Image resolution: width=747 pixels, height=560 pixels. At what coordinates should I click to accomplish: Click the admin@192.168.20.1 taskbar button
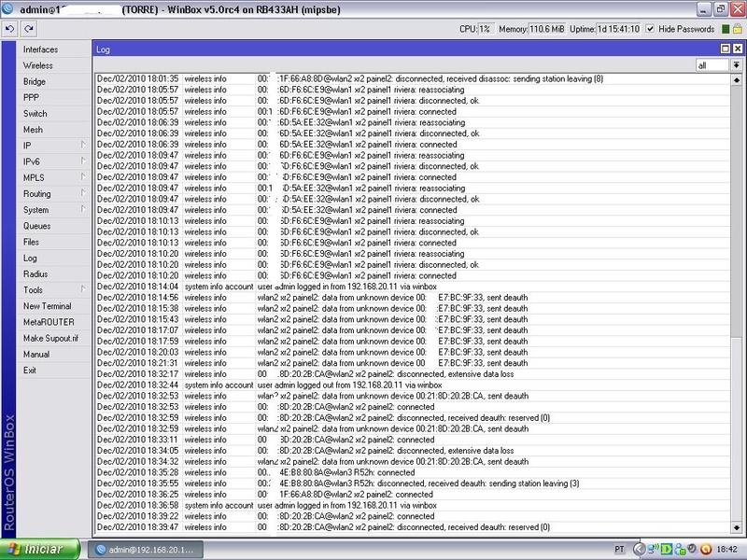pos(147,550)
